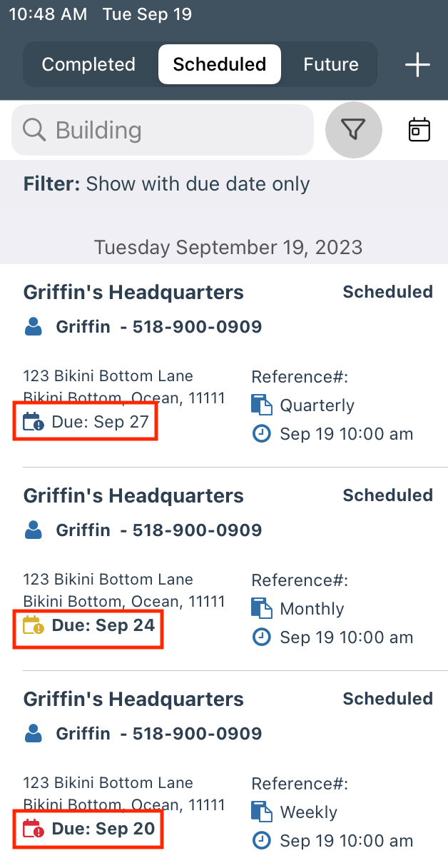Open the first Griffin's Headquarters inspection

133,292
